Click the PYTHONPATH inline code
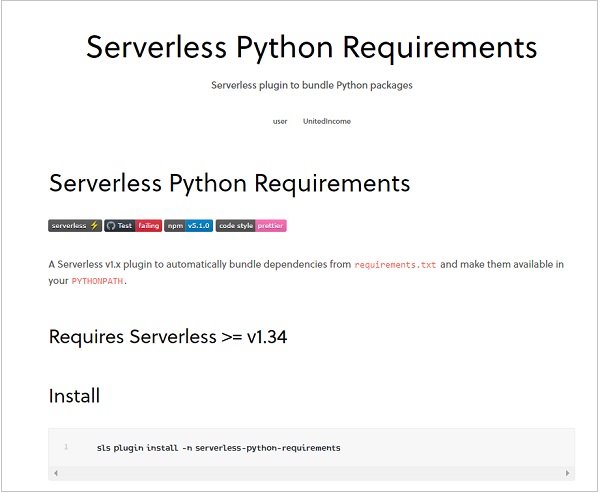The image size is (600, 493). coord(98,282)
